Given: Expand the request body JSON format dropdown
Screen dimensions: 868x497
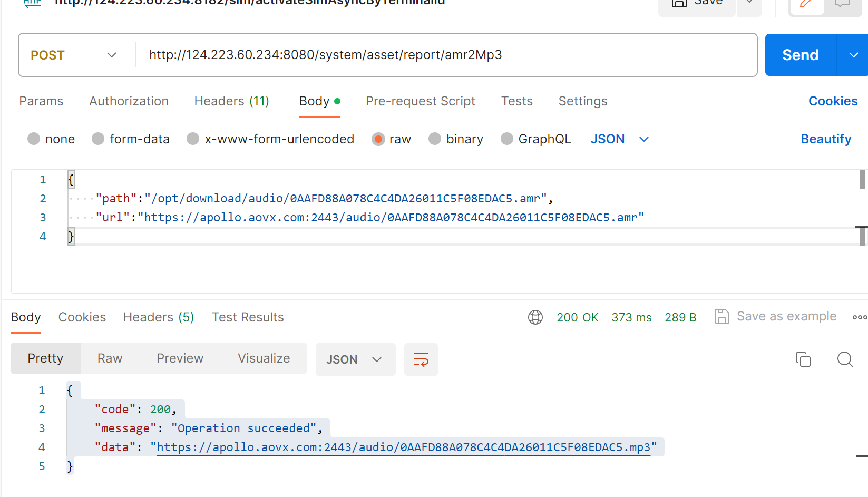Looking at the screenshot, I should [619, 139].
